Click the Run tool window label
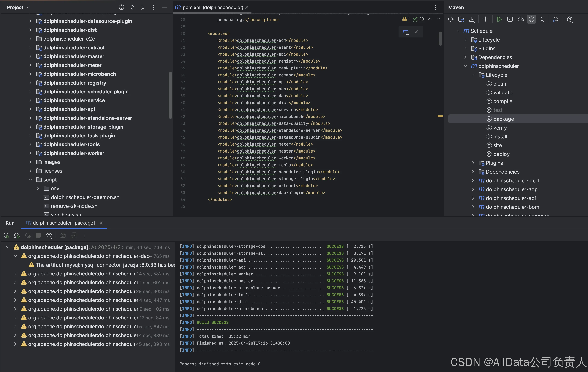Viewport: 588px width, 372px height. pos(10,223)
